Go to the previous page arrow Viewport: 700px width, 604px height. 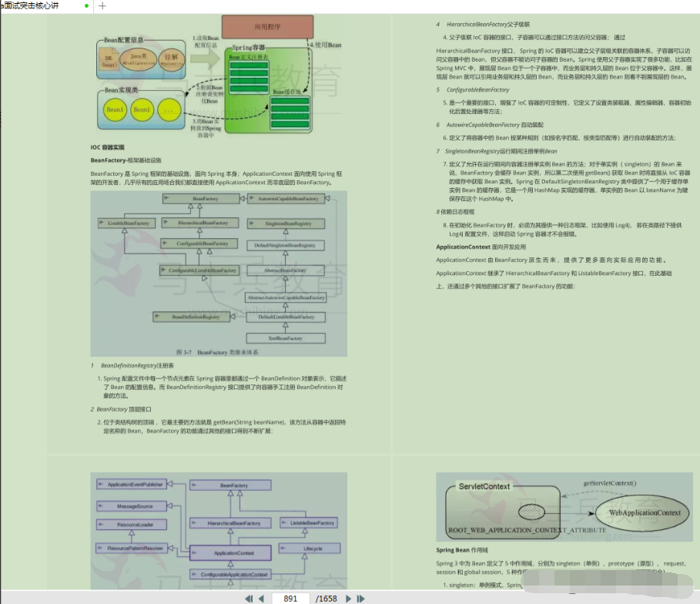click(262, 599)
